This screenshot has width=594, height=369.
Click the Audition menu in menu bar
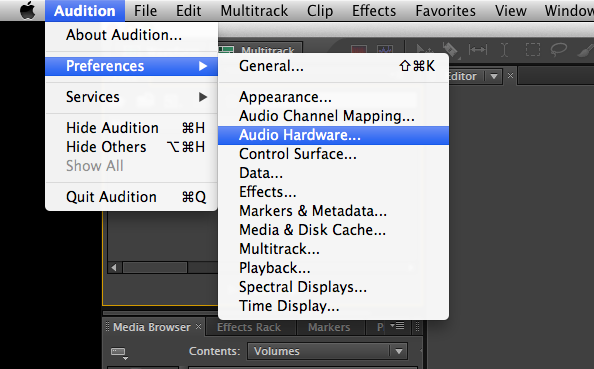[85, 11]
